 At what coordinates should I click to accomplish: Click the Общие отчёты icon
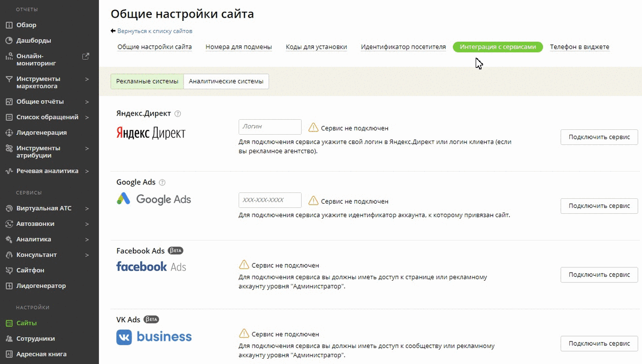tap(9, 102)
